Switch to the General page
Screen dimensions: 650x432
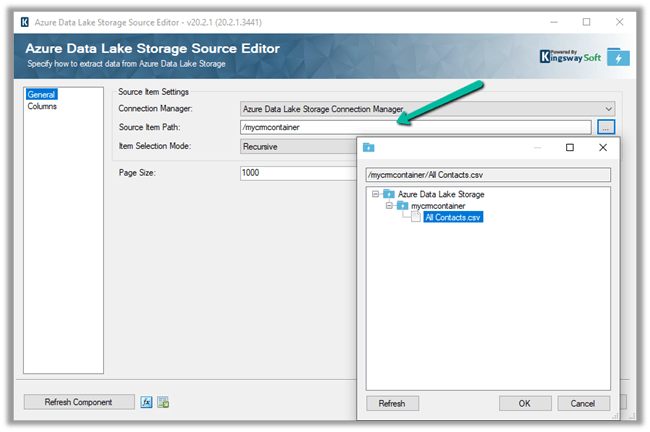click(x=41, y=95)
